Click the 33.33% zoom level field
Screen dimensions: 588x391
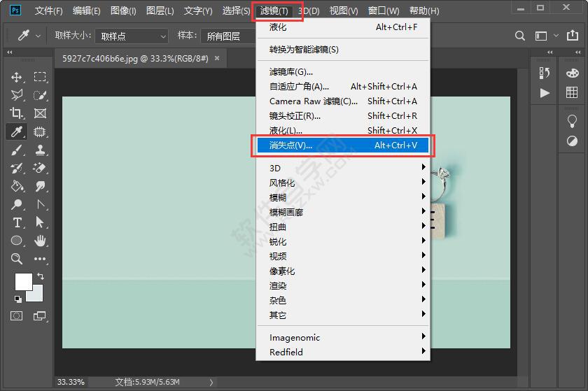click(x=71, y=382)
